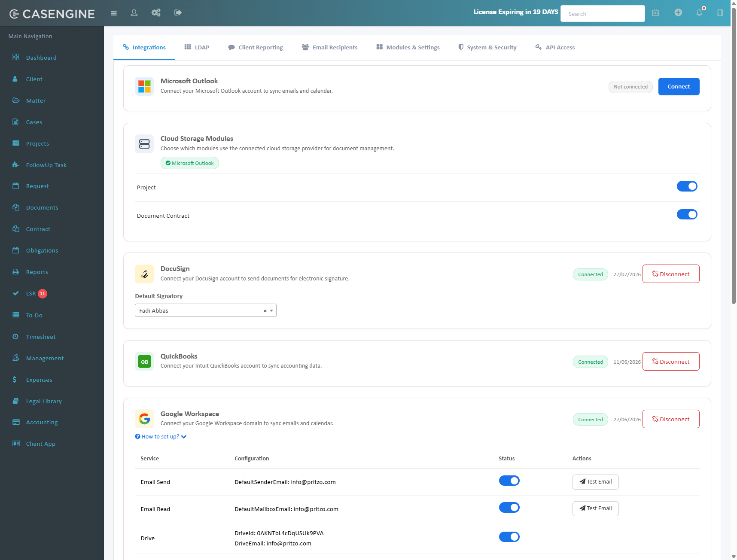This screenshot has height=560, width=737.
Task: Open the LDAP tab
Action: [x=197, y=47]
